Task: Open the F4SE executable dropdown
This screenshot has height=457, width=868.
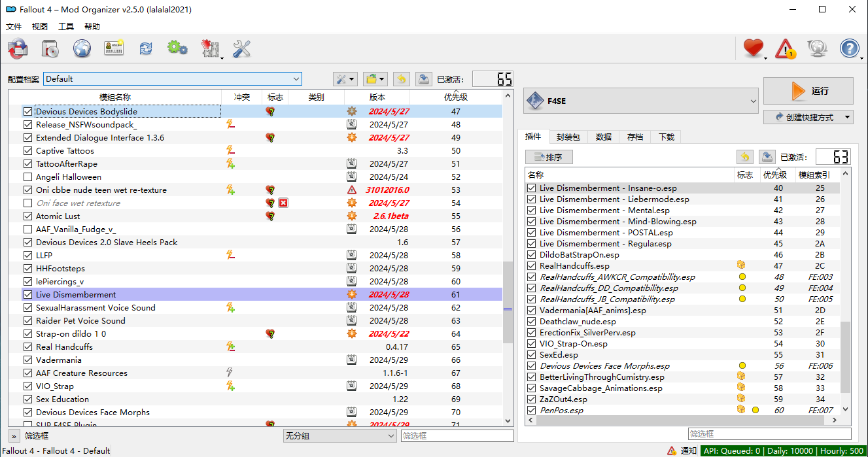Action: 641,101
